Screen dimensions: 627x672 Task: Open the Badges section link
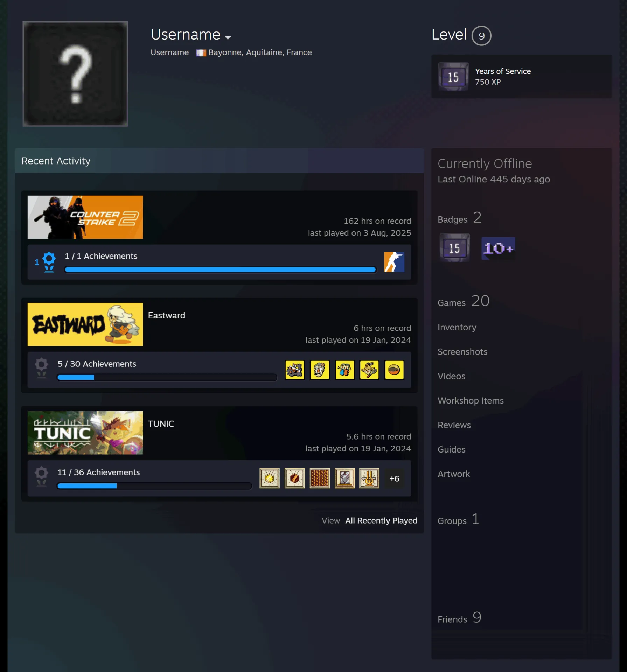[x=460, y=218]
